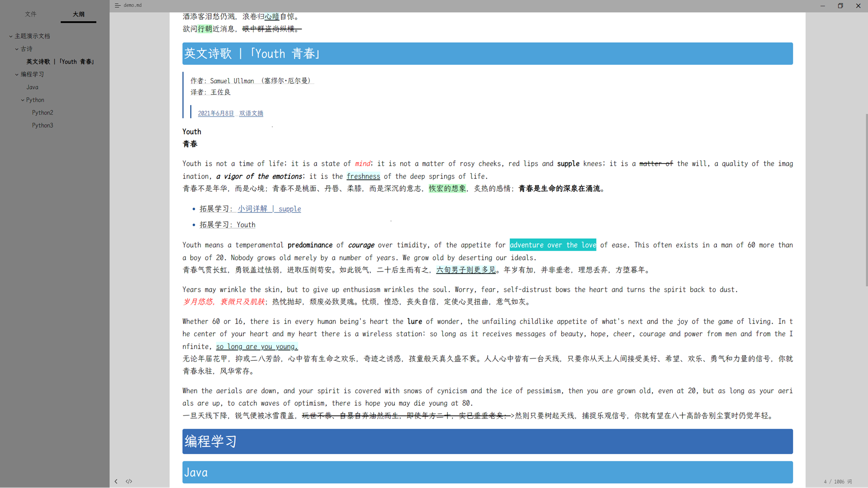Click the red italic word mind
This screenshot has width=868, height=488.
point(362,164)
